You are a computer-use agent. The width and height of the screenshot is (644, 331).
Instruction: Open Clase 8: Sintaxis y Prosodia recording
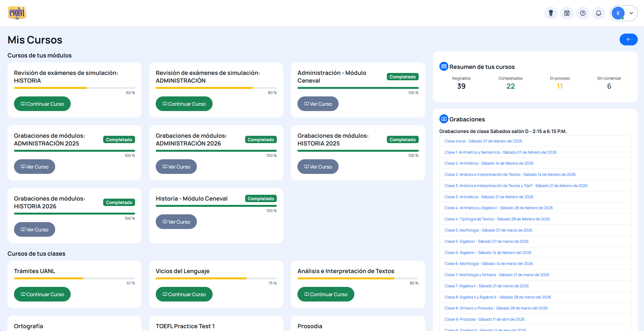point(496,308)
